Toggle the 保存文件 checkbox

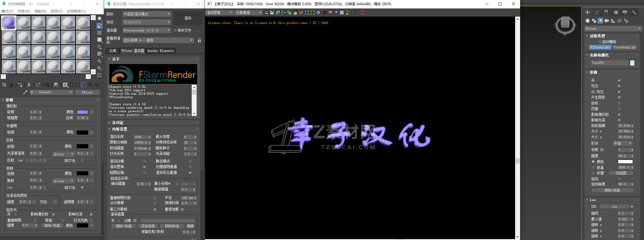click(x=175, y=30)
